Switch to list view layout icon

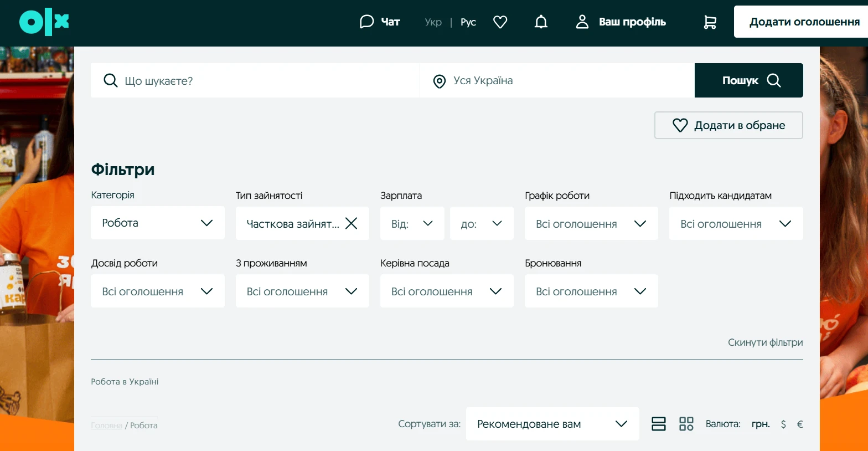click(659, 424)
